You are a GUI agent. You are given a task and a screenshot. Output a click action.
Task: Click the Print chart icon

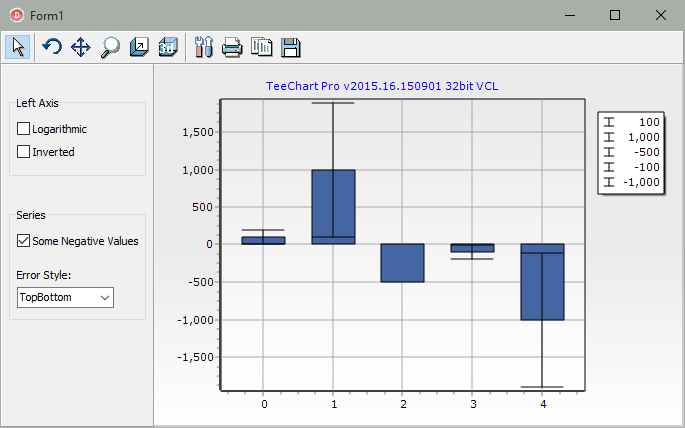[x=232, y=47]
